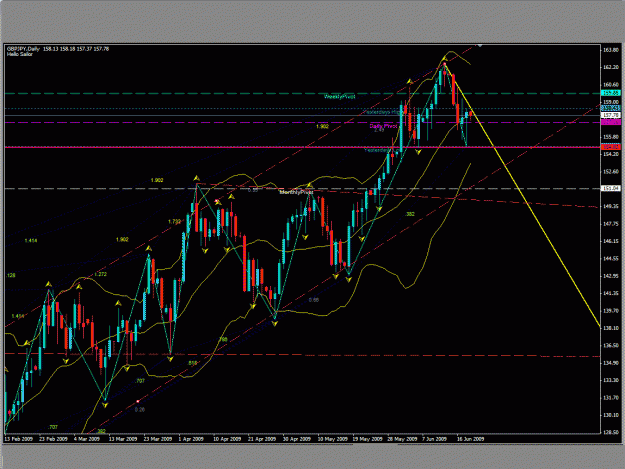Click the 10 Apr 2009 date label

click(227, 439)
